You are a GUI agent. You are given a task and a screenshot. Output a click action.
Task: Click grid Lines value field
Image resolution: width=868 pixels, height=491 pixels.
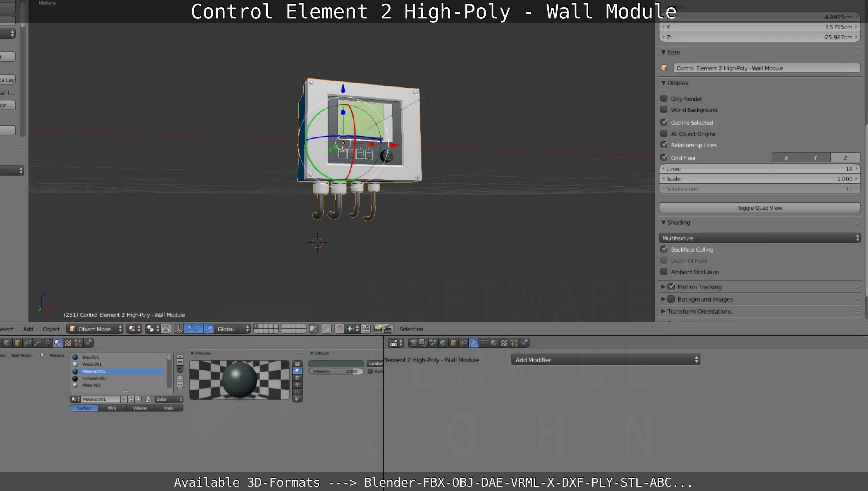coord(759,169)
